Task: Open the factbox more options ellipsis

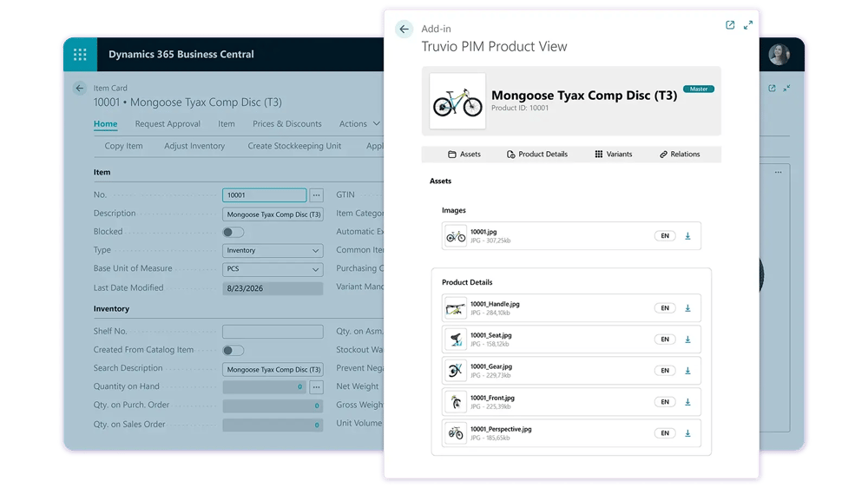Action: click(x=779, y=172)
